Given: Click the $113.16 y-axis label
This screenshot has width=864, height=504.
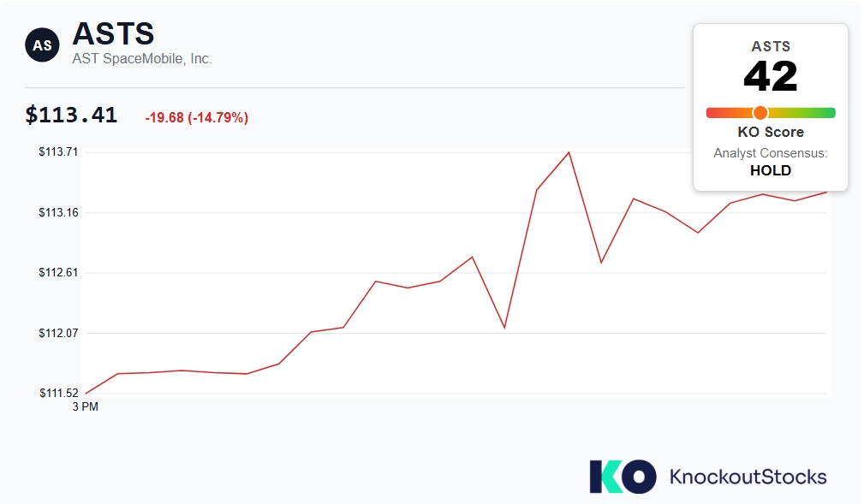Looking at the screenshot, I should click(58, 212).
